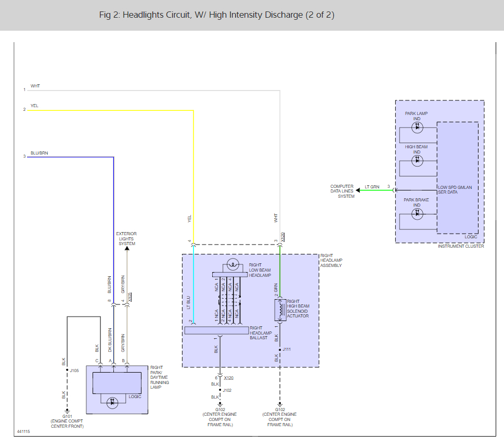Click the J105 splice junction dot
The width and height of the screenshot is (504, 447).
[67, 370]
